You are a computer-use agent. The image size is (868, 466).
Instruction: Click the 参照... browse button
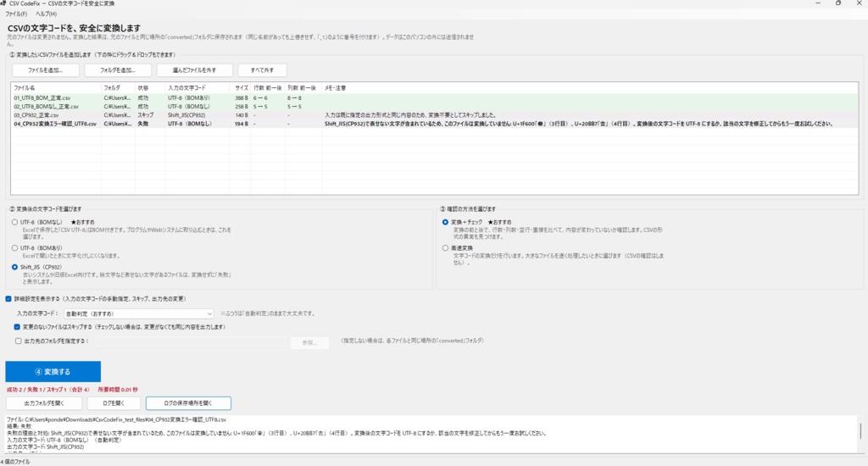(309, 342)
